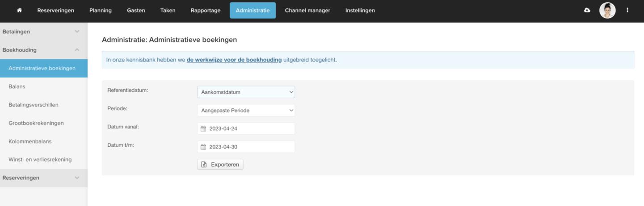Open the Referentiedatum dropdown
This screenshot has height=206, width=644.
246,92
